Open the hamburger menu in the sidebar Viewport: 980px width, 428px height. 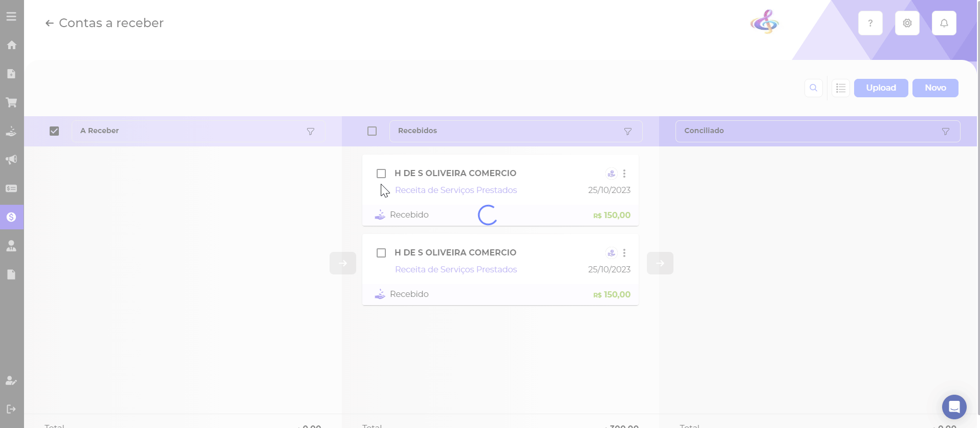tap(11, 16)
